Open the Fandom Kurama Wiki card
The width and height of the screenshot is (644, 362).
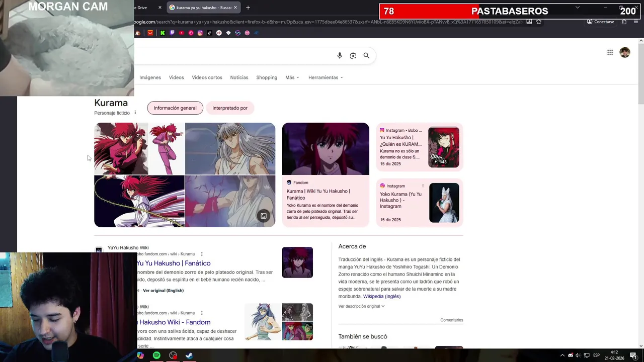coord(326,175)
